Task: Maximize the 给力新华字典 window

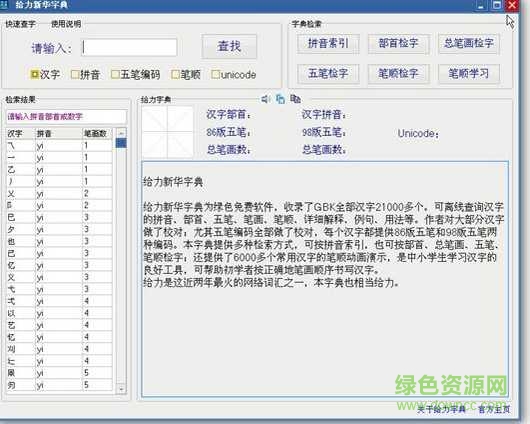Action: tap(497, 5)
